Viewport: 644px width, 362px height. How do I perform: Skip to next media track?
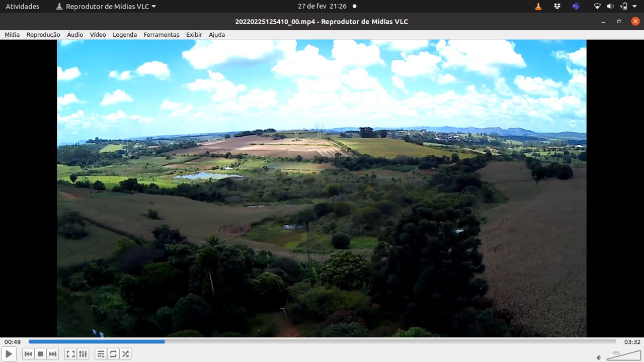click(53, 354)
